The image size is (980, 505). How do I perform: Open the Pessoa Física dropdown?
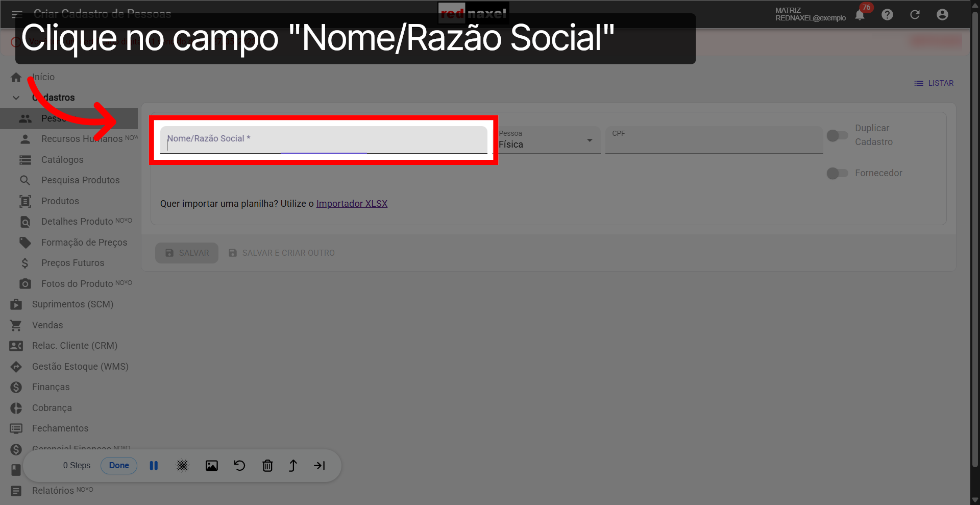click(590, 140)
